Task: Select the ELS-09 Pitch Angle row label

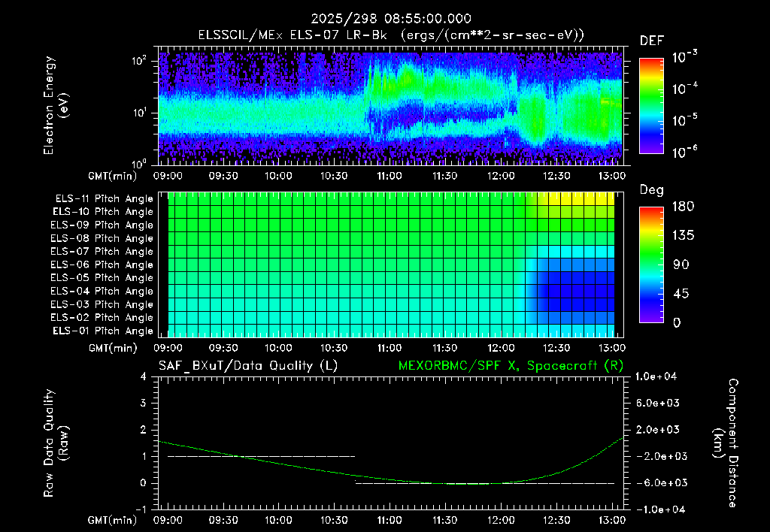Action: (x=102, y=225)
